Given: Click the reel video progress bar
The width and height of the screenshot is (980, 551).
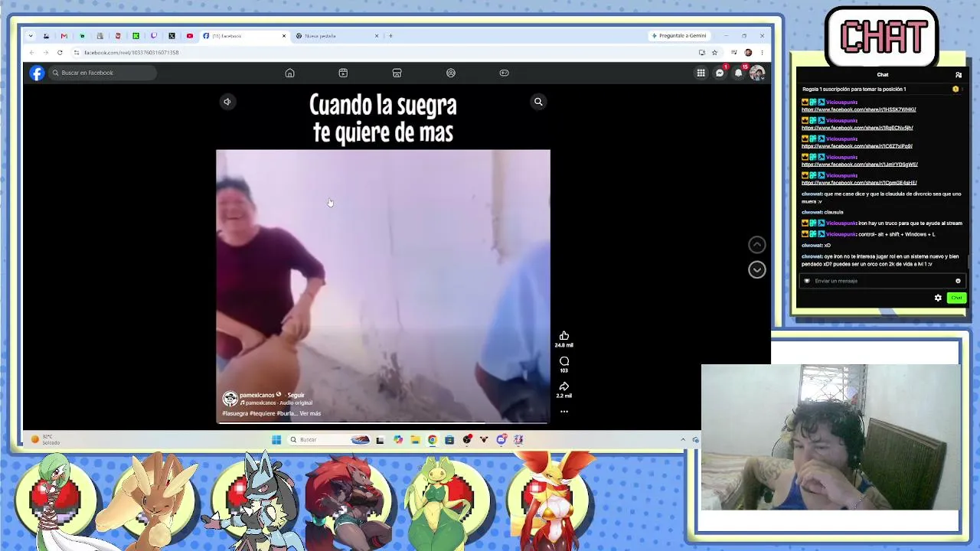Looking at the screenshot, I should pyautogui.click(x=383, y=422).
